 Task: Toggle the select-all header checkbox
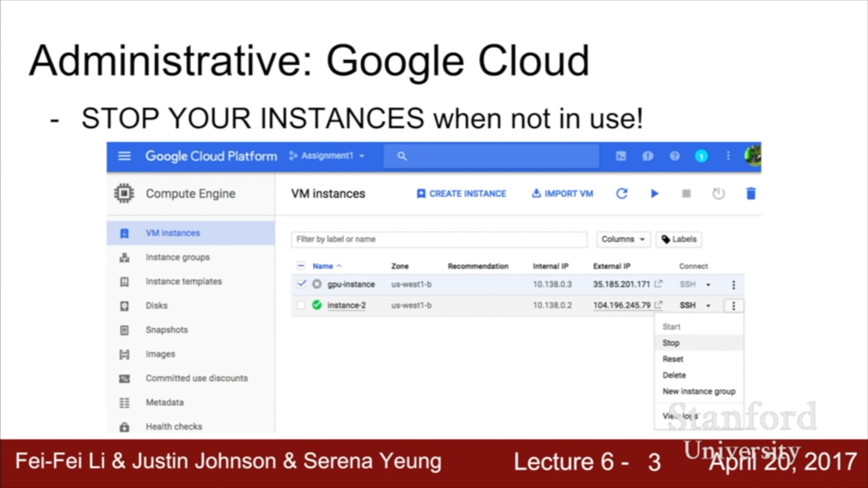coord(301,266)
